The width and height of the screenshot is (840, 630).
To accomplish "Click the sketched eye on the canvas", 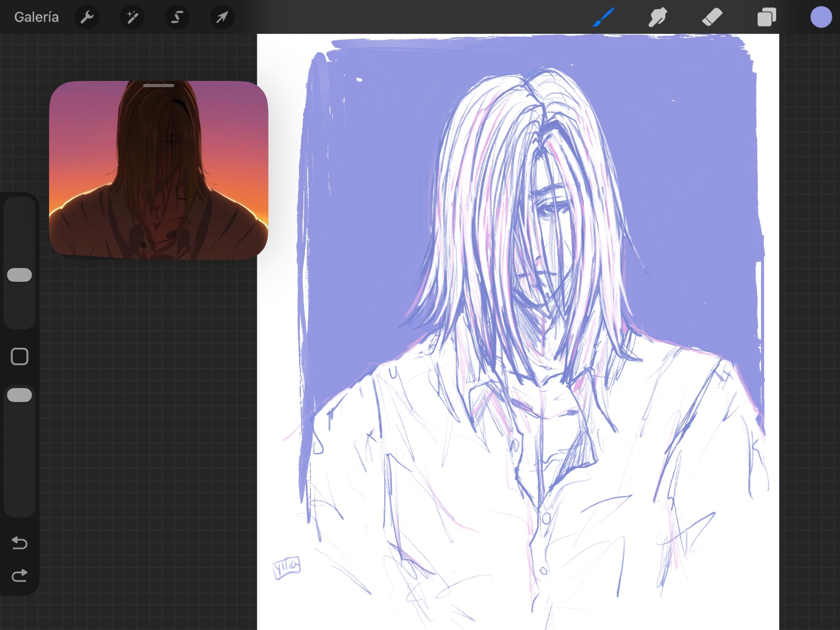I will (550, 209).
